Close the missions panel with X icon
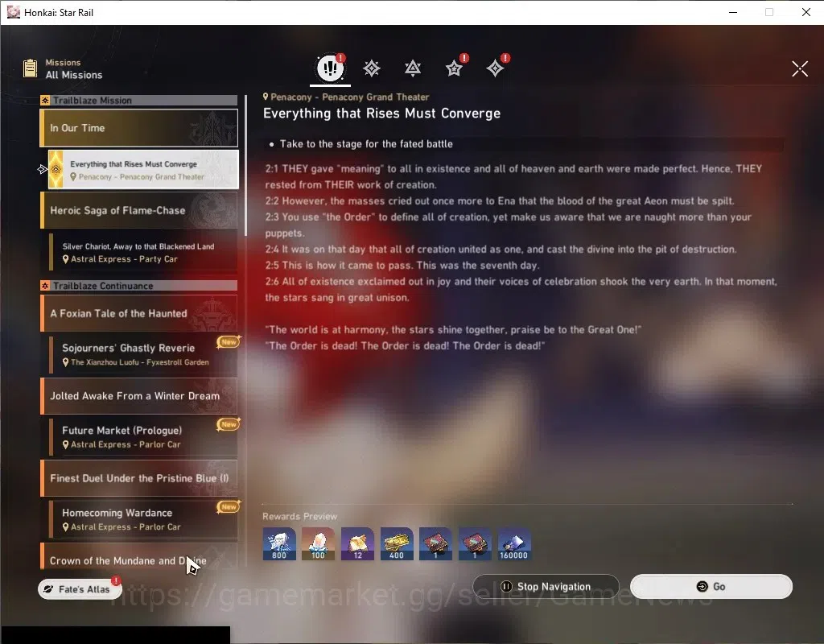 [799, 68]
